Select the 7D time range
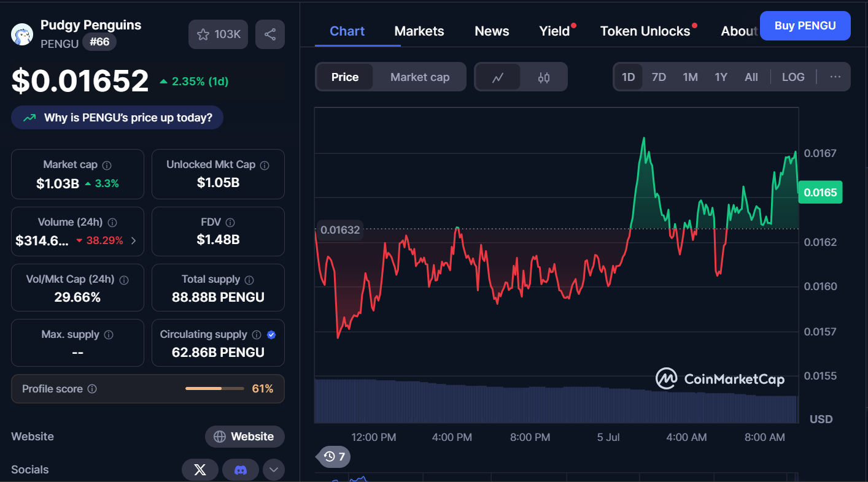 [x=659, y=77]
